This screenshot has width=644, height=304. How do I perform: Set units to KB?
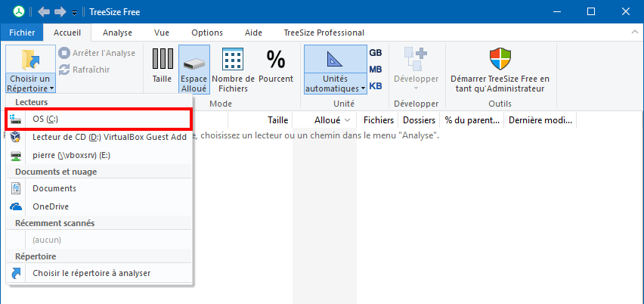[x=376, y=86]
